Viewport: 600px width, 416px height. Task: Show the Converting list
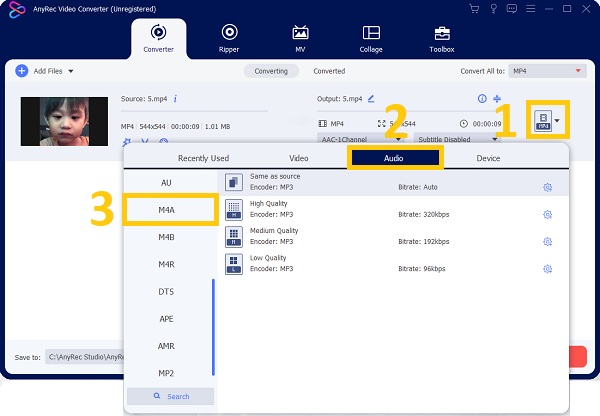[271, 71]
